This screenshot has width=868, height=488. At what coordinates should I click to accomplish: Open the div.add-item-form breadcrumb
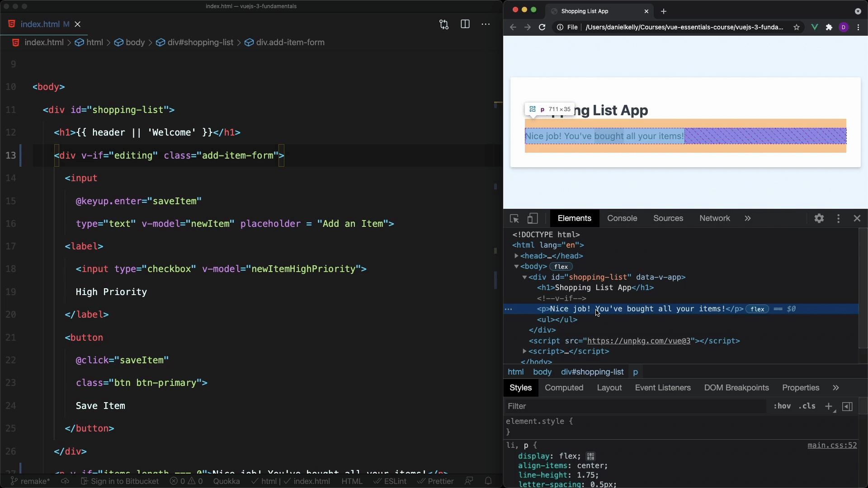(285, 42)
